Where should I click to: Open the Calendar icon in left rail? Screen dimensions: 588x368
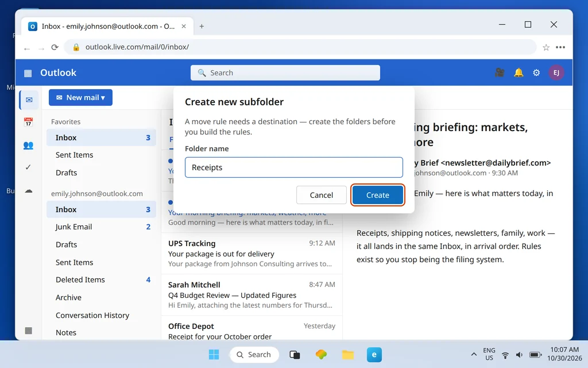[28, 122]
